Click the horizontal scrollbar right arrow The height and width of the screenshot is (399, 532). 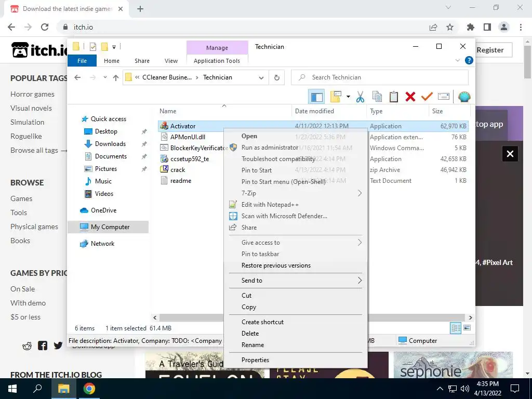coord(470,318)
